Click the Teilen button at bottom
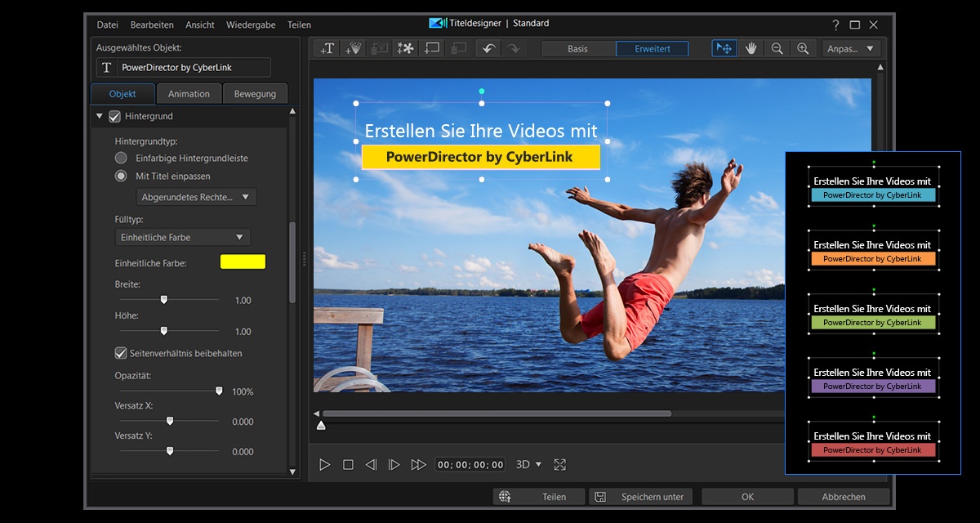Viewport: 980px width, 523px height. pos(540,496)
